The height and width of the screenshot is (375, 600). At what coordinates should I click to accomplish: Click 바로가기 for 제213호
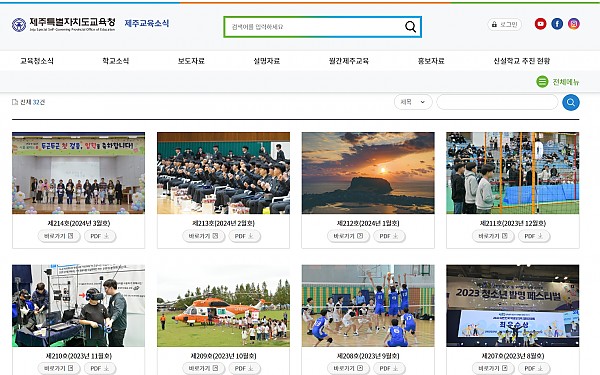203,236
